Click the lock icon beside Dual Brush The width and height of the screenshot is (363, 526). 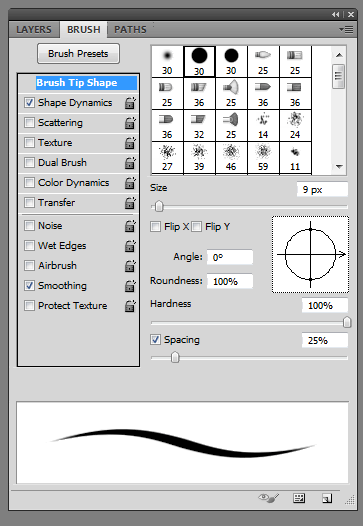point(130,163)
